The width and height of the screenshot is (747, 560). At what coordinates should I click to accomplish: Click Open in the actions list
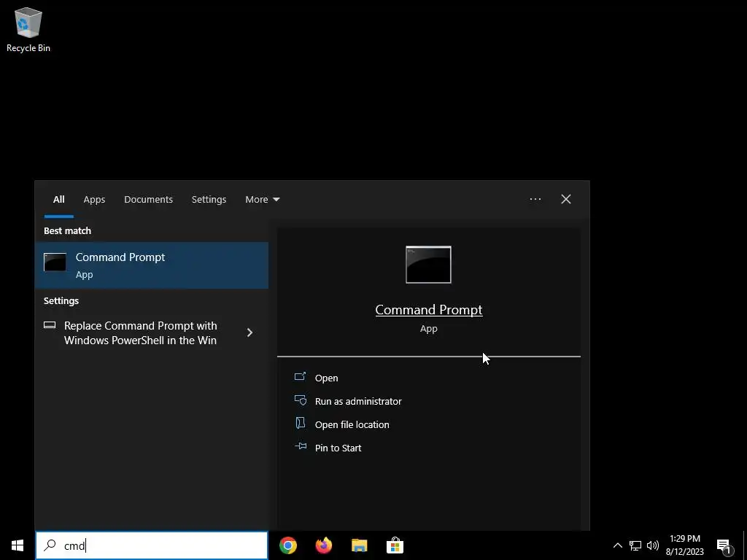[x=326, y=378]
